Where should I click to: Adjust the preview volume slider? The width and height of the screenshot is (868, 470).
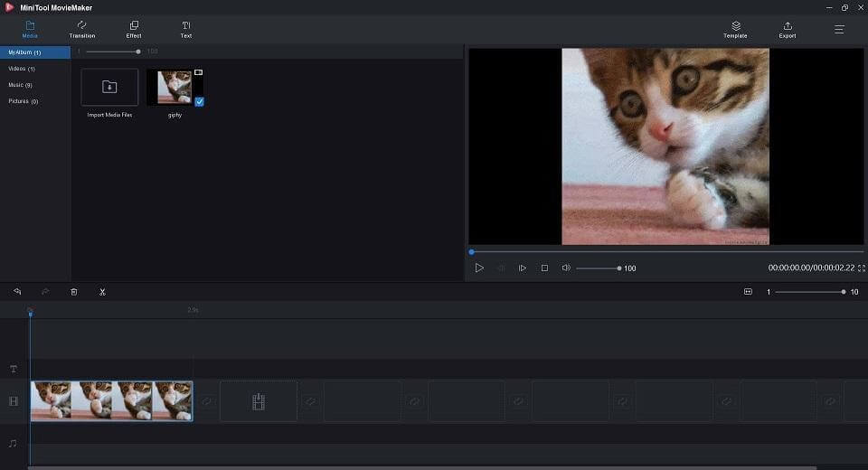(x=599, y=268)
